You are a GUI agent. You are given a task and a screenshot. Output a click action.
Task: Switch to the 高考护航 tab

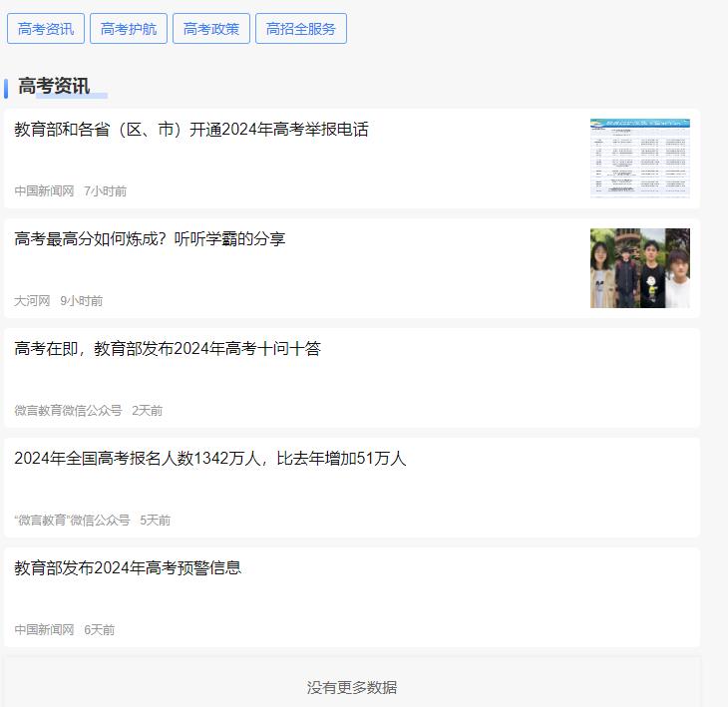click(x=129, y=29)
